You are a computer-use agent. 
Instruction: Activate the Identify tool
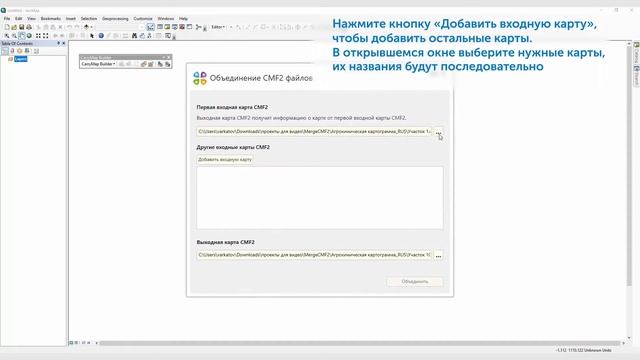pyautogui.click(x=101, y=36)
